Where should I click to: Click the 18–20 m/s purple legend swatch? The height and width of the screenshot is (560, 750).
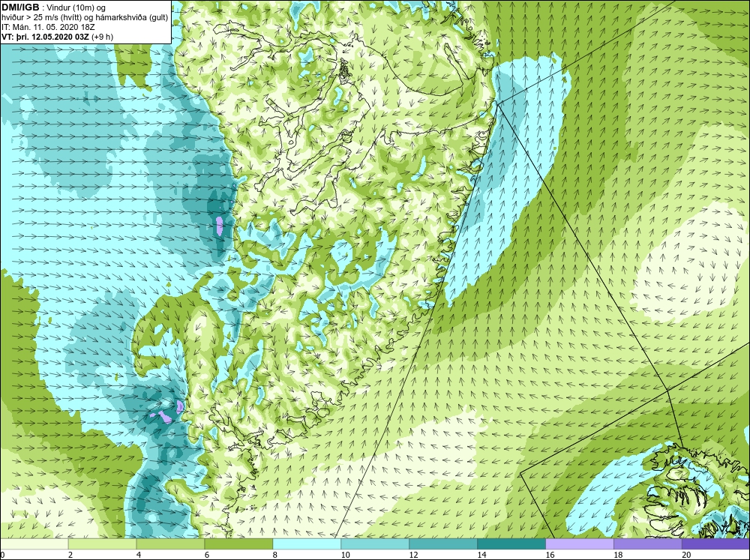tap(648, 544)
